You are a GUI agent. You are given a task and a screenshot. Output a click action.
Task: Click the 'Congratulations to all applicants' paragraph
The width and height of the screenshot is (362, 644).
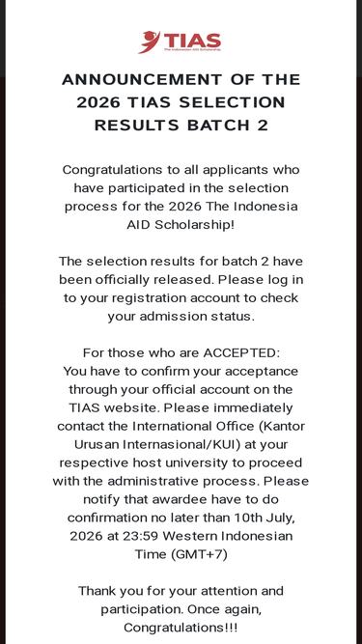tap(181, 197)
